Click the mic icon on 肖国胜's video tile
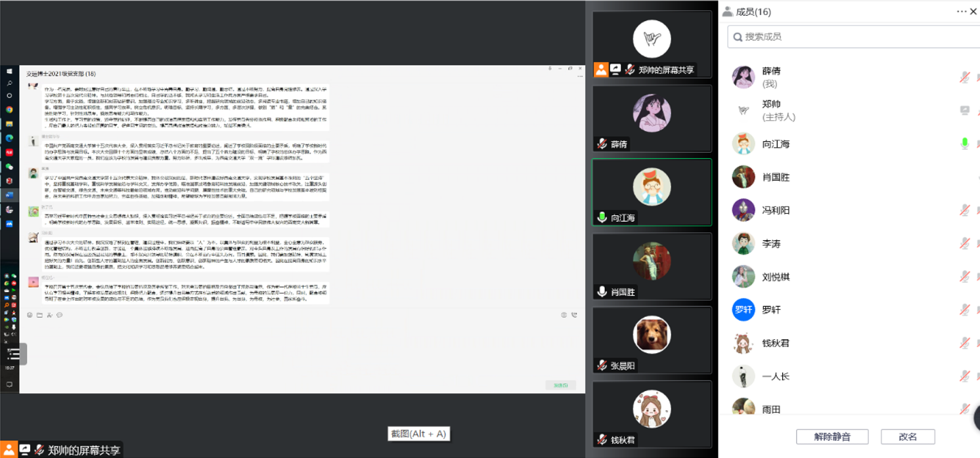The width and height of the screenshot is (980, 458). coord(602,291)
